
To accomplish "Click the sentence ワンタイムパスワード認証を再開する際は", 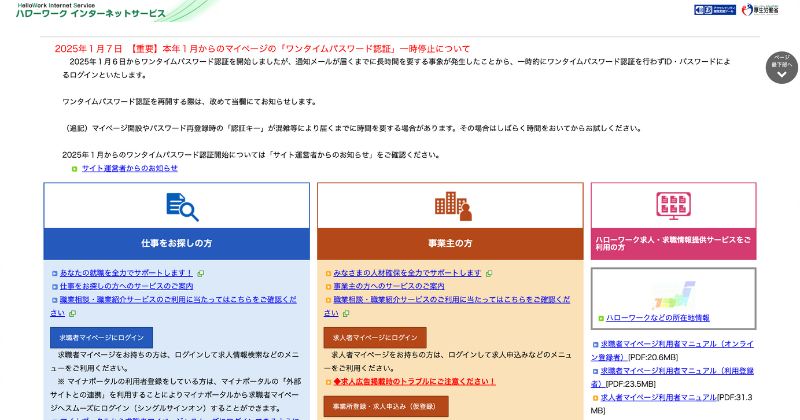I will (189, 102).
